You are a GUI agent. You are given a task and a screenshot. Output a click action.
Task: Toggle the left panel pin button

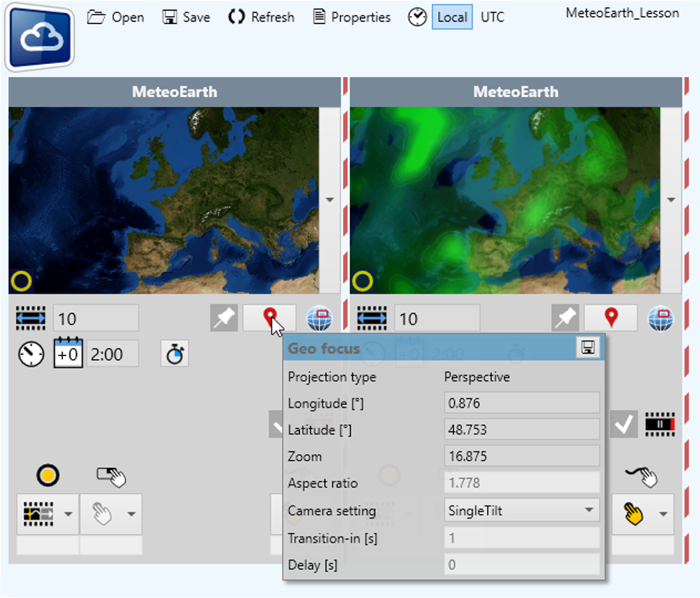pos(224,318)
